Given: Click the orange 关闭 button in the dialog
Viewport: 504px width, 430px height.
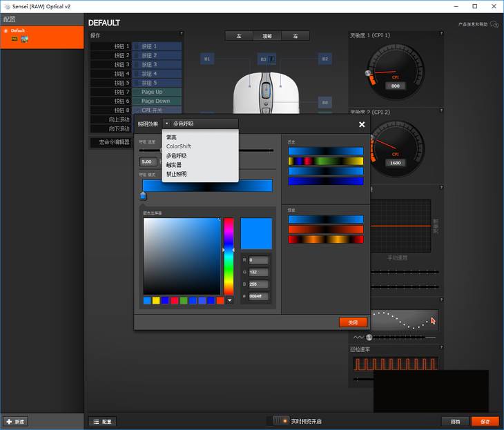Looking at the screenshot, I should [353, 322].
